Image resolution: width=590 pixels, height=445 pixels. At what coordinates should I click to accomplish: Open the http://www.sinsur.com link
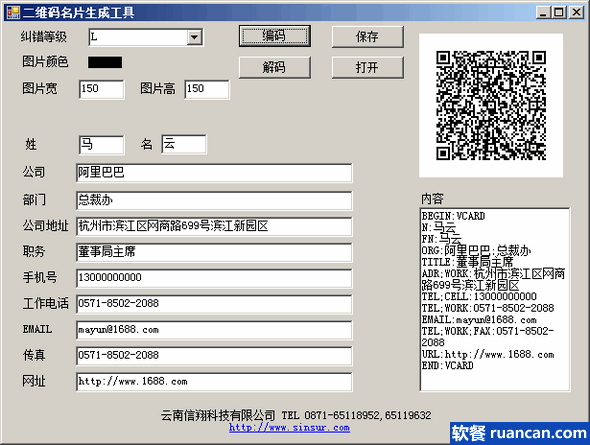click(x=289, y=428)
